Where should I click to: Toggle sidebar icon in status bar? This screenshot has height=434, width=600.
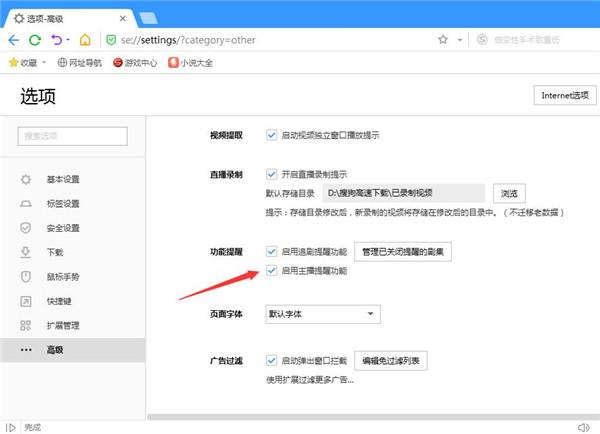click(x=11, y=427)
